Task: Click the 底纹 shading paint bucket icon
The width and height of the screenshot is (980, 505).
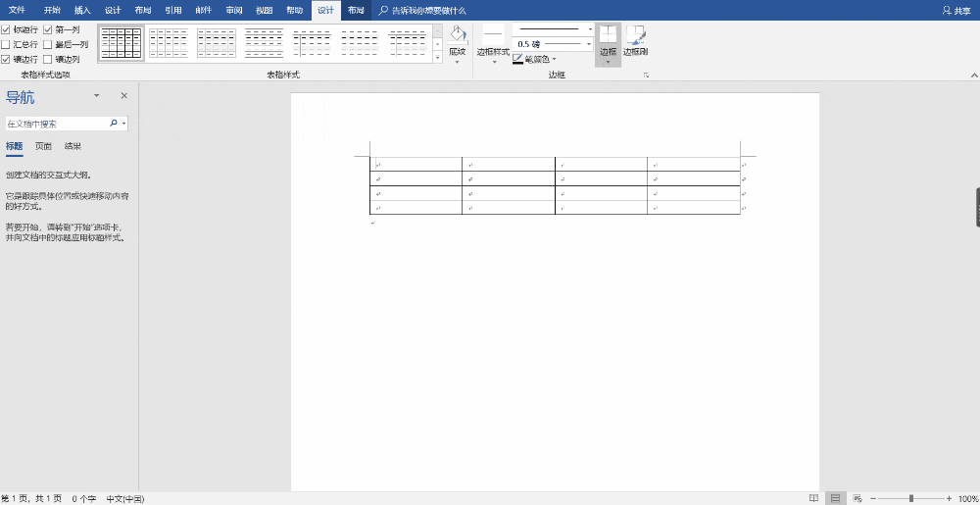Action: point(458,35)
